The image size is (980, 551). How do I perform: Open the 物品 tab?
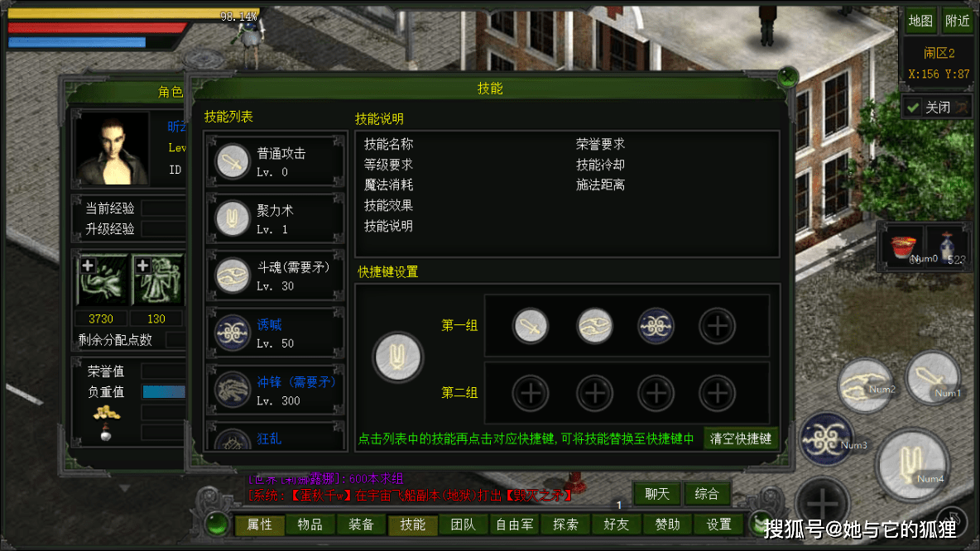310,525
